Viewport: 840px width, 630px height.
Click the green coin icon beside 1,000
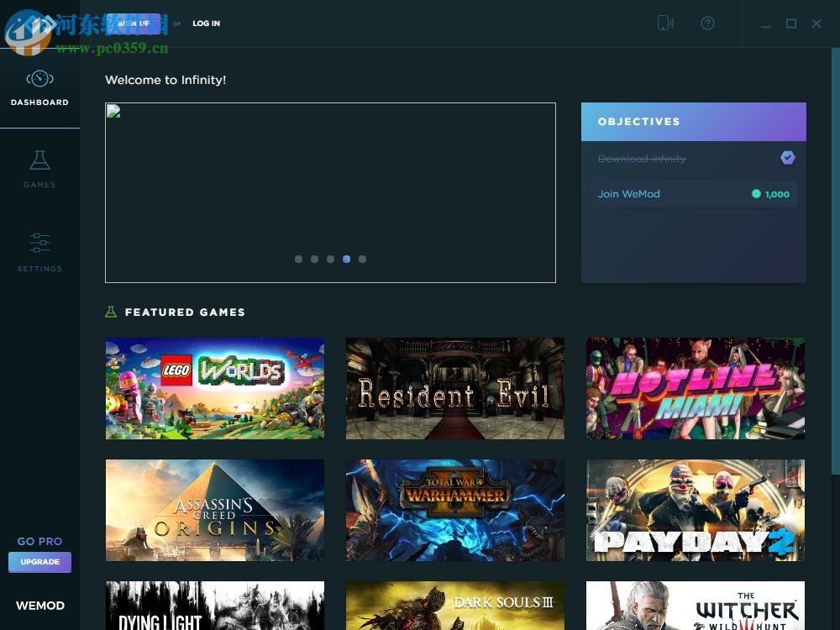point(756,194)
